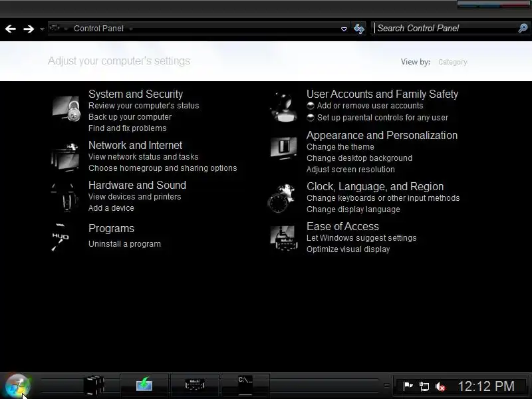Screen dimensions: 532x399
Task: Select Change keyboards or other input methods
Action: (384, 198)
